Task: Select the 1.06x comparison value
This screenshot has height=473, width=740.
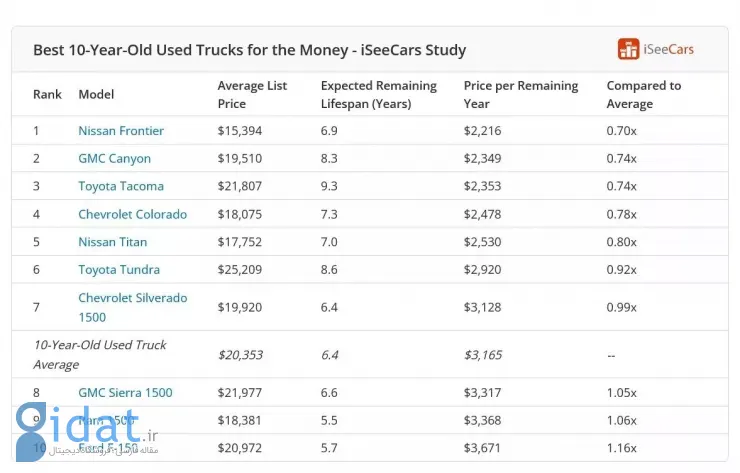Action: pyautogui.click(x=622, y=420)
